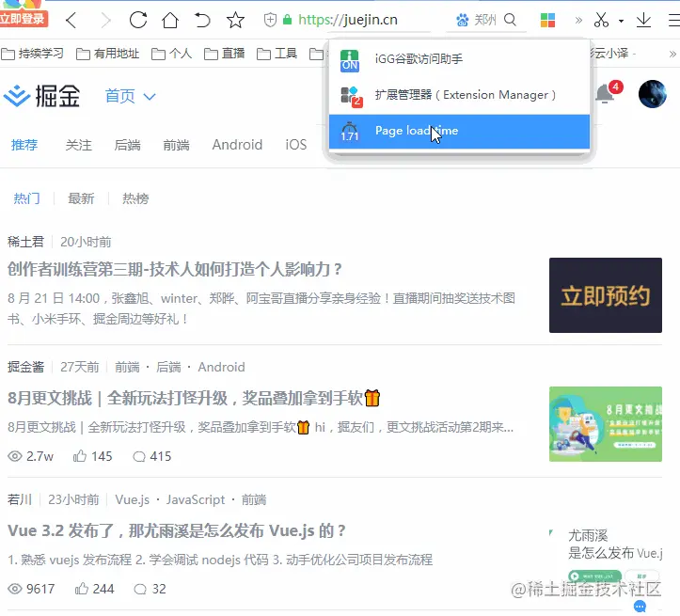Open the colorful grid apps icon
This screenshot has height=616, width=680.
[547, 20]
